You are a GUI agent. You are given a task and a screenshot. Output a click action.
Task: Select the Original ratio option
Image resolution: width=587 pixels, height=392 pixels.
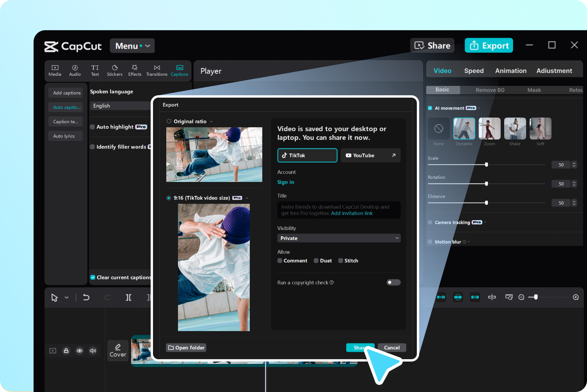coord(169,121)
